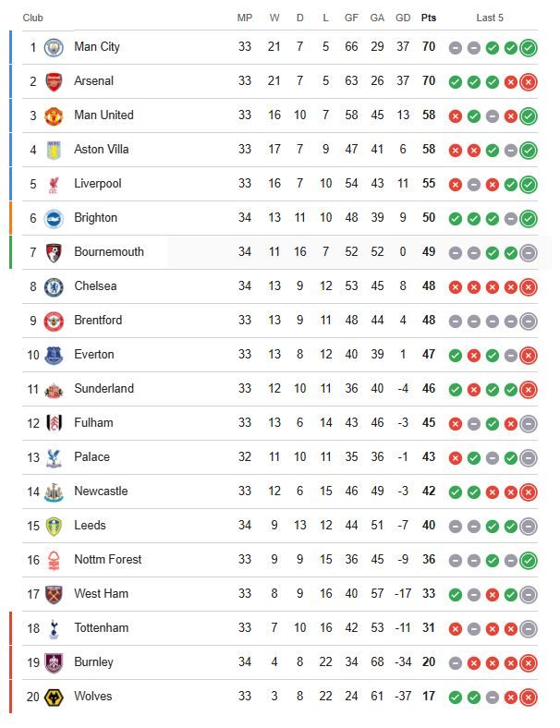Click the Club column header
The height and width of the screenshot is (728, 560).
point(33,18)
